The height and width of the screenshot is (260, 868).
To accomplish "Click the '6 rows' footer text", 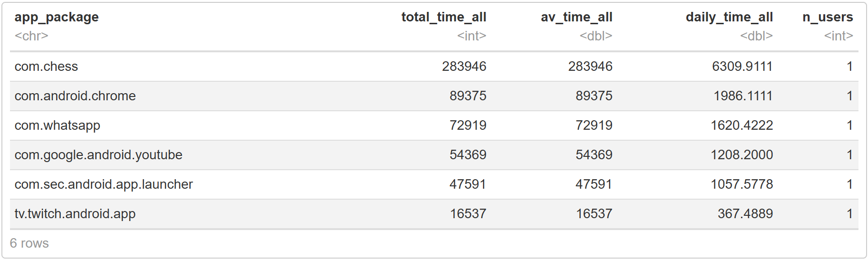I will 29,243.
